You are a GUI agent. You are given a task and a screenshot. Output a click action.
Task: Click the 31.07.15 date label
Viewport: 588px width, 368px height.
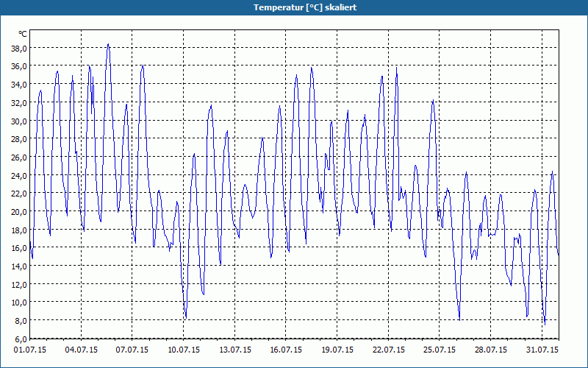(542, 350)
